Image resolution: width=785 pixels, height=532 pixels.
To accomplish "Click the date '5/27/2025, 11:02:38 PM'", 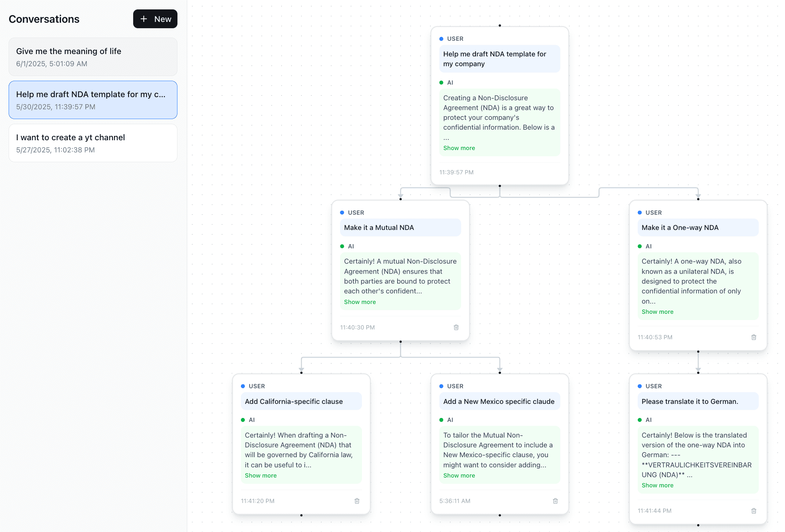I will (55, 150).
